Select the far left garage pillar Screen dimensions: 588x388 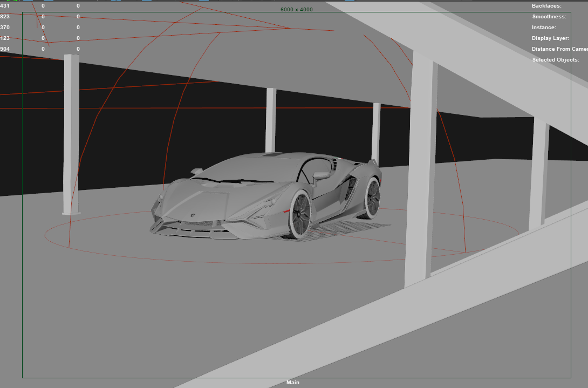71,134
